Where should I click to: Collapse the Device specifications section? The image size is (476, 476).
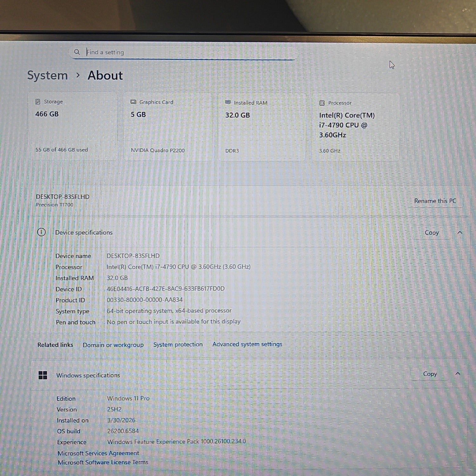[x=460, y=233]
